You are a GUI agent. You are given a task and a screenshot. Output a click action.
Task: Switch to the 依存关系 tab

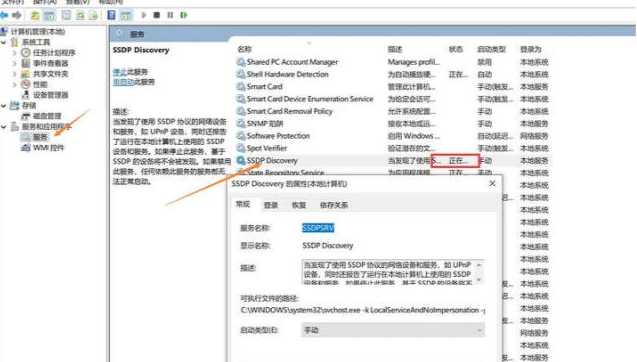334,205
